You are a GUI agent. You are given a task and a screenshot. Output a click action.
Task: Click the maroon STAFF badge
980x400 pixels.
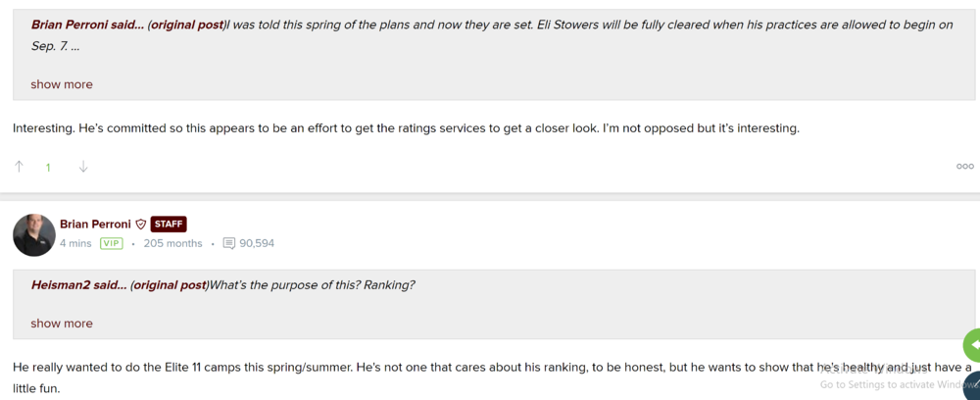coord(169,225)
